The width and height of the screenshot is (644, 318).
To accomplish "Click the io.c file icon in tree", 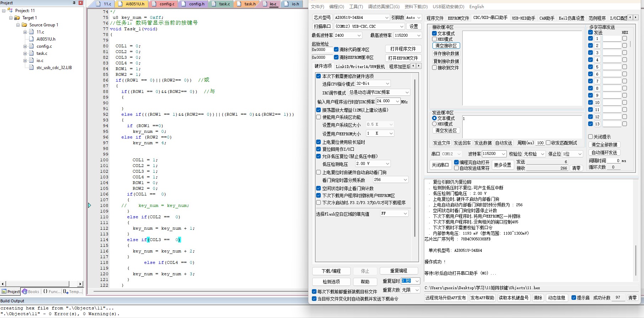I will (x=31, y=61).
